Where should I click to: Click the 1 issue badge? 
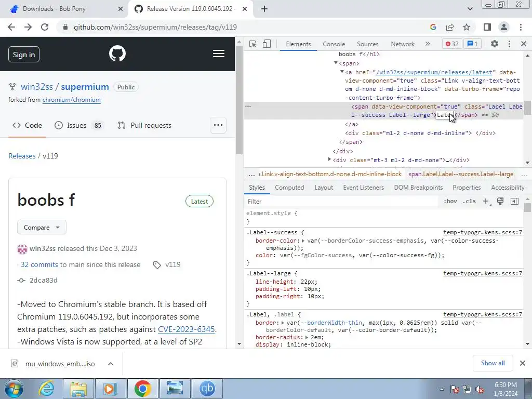pos(473,44)
